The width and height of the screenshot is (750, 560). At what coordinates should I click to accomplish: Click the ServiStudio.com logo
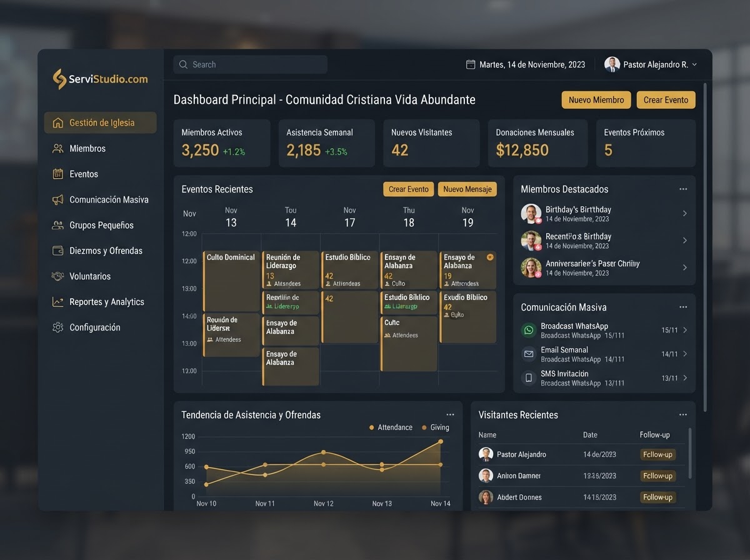(x=100, y=79)
